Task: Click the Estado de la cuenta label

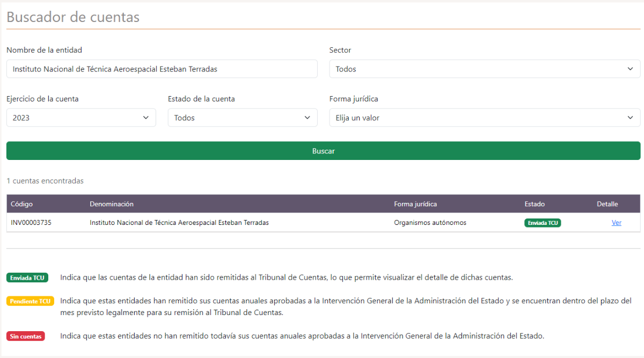Action: click(x=201, y=99)
